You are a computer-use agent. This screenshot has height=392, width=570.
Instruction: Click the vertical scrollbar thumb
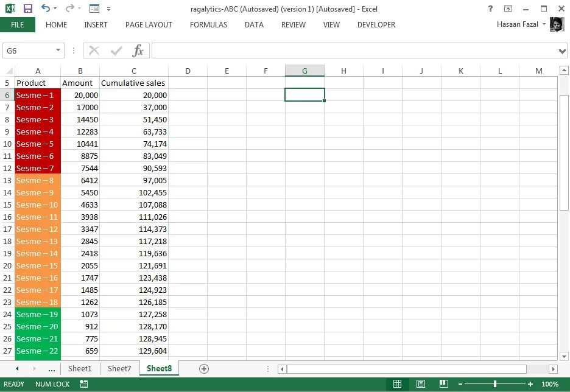coord(564,153)
